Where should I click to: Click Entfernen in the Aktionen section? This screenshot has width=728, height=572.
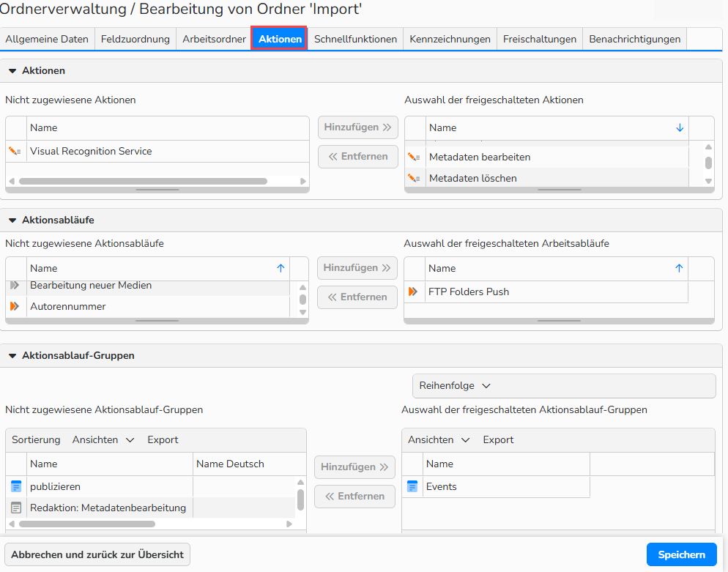point(358,157)
